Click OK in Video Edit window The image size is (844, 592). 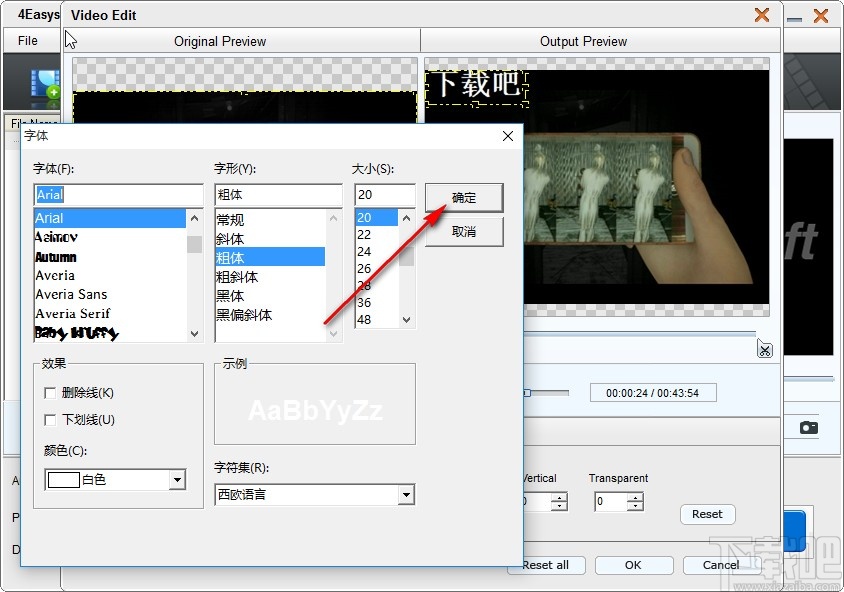tap(634, 565)
